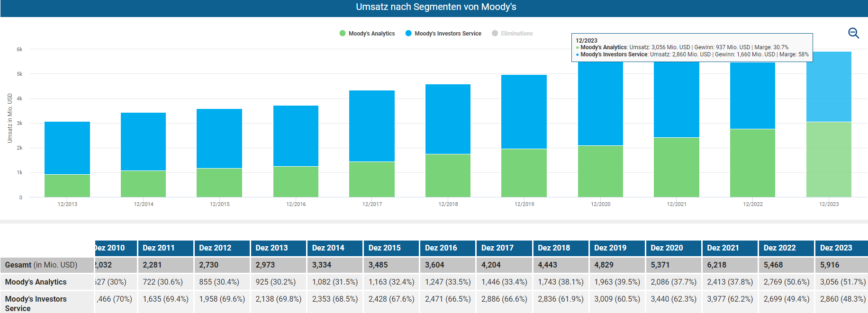Click the Dez 2011 column header
Viewport: 868px width, 313px height.
pyautogui.click(x=165, y=248)
